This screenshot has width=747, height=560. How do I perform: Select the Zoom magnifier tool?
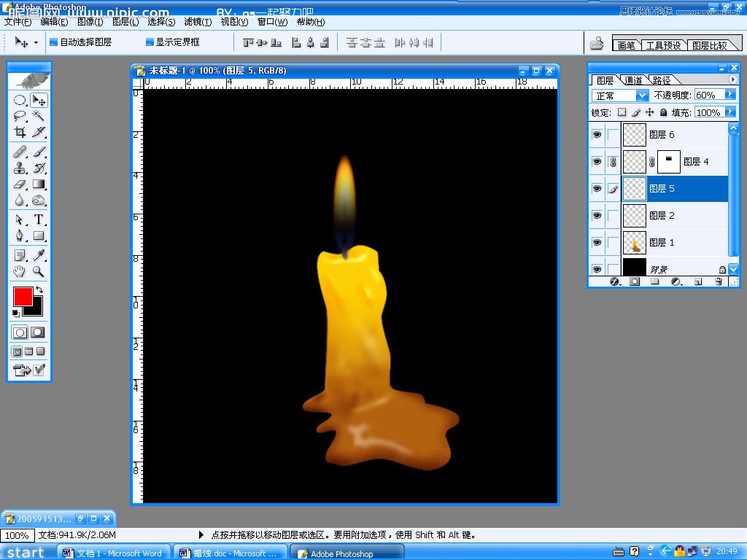[39, 271]
